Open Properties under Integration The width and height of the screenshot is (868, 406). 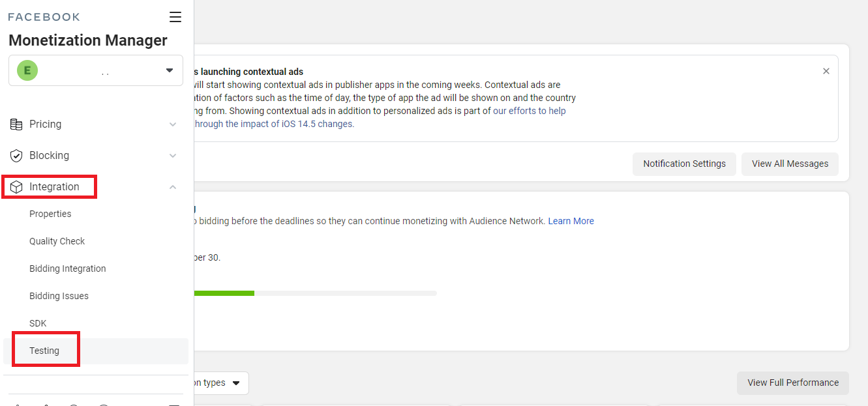coord(50,214)
